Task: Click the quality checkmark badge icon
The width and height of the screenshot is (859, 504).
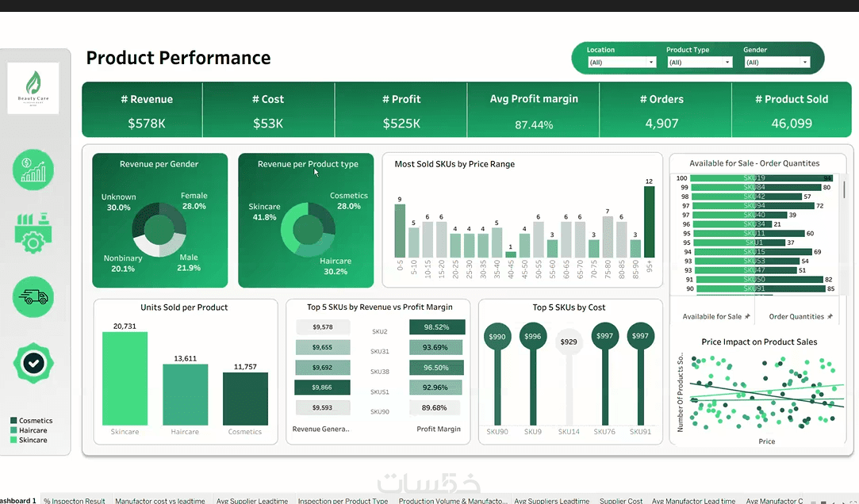Action: coord(33,363)
